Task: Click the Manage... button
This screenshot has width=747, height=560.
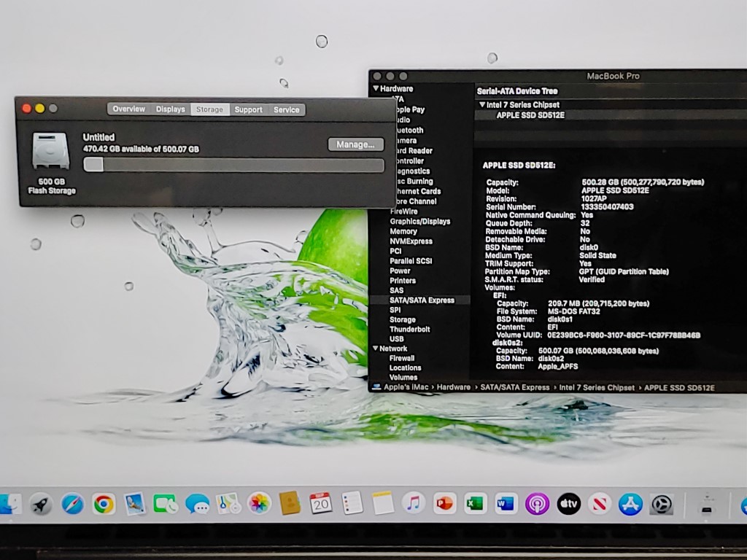Action: coord(355,144)
